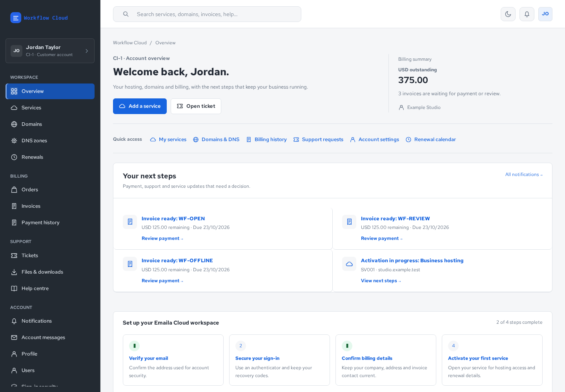Screen dimensions: 565x392
Task: Click the Help centre book icon
Action: tap(14, 289)
